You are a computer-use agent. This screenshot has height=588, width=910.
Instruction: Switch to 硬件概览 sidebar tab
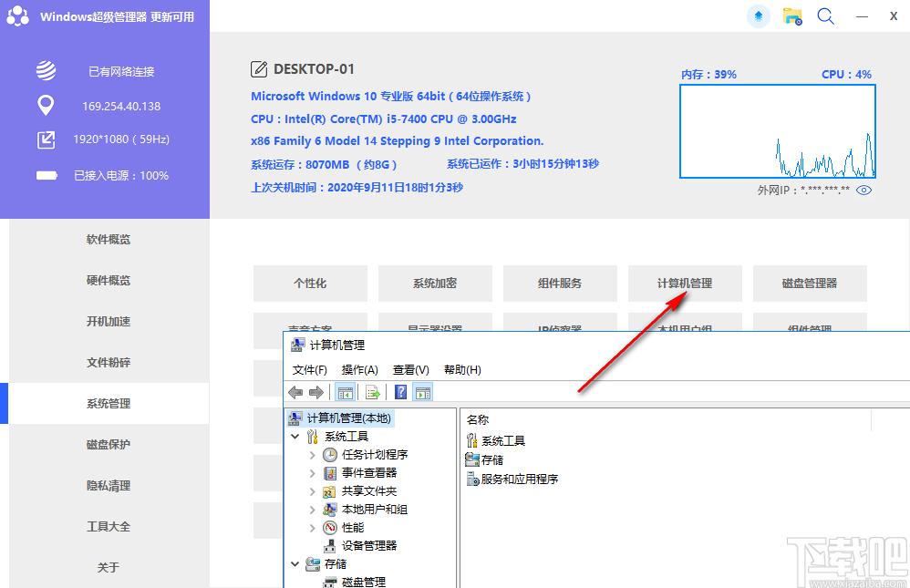pos(109,281)
